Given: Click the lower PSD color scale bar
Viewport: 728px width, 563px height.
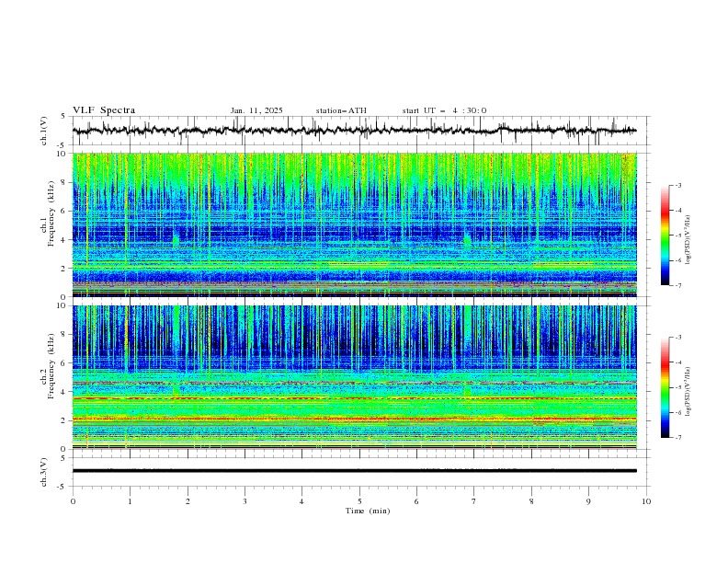Looking at the screenshot, I should click(x=665, y=387).
